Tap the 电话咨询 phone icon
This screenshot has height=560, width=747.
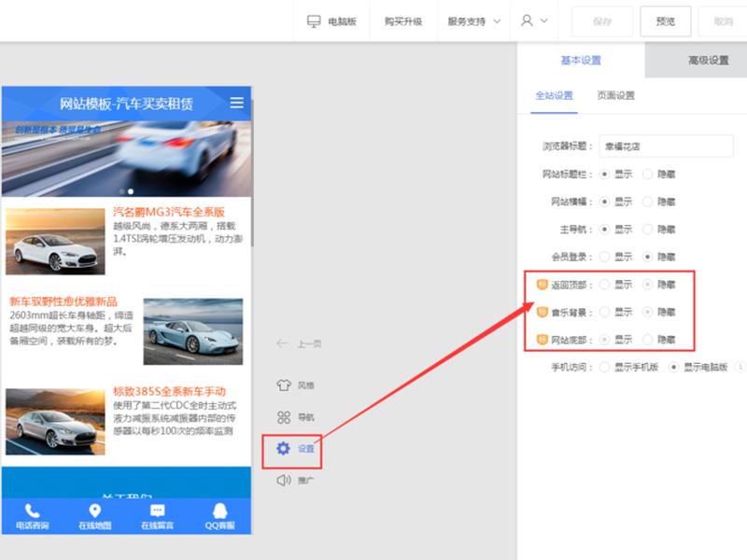click(x=32, y=511)
